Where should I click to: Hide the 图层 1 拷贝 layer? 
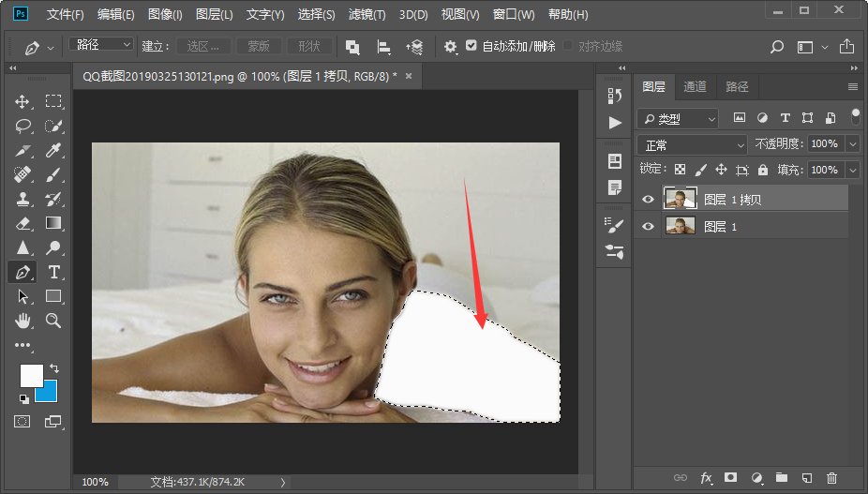point(648,200)
